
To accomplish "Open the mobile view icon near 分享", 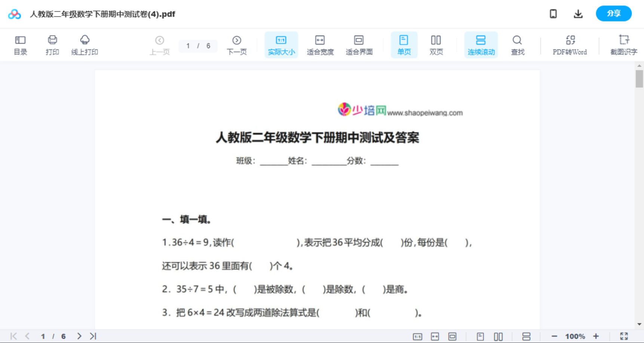I will [553, 13].
